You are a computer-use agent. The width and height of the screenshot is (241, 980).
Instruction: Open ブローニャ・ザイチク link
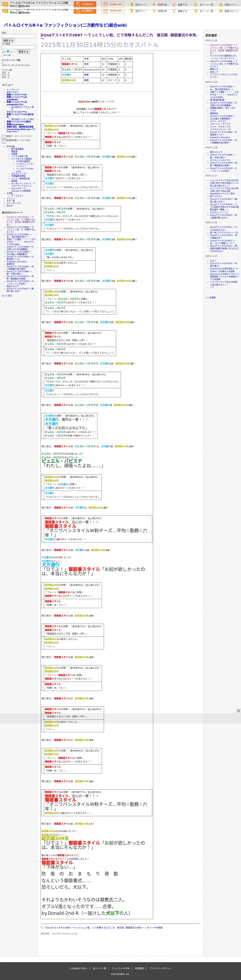[220, 124]
